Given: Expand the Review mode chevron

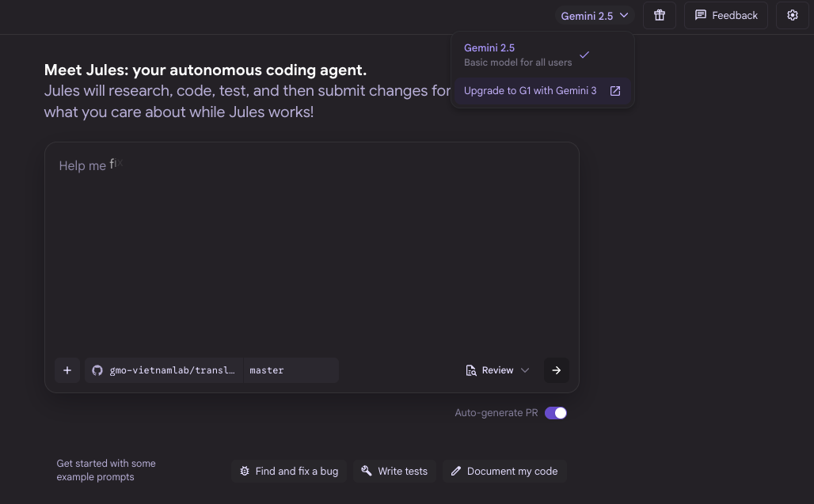Looking at the screenshot, I should (524, 370).
